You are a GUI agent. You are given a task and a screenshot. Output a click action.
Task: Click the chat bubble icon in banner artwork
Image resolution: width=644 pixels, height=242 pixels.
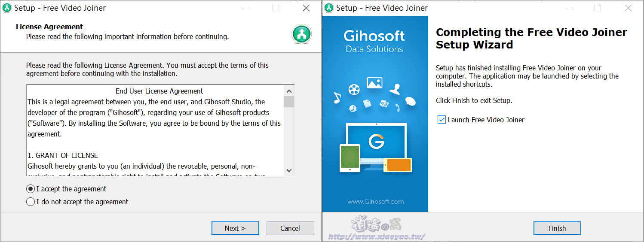[x=411, y=101]
